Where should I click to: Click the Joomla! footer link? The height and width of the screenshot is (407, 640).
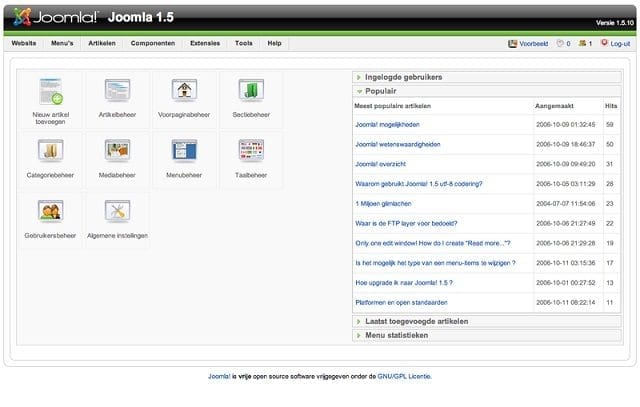pyautogui.click(x=219, y=376)
